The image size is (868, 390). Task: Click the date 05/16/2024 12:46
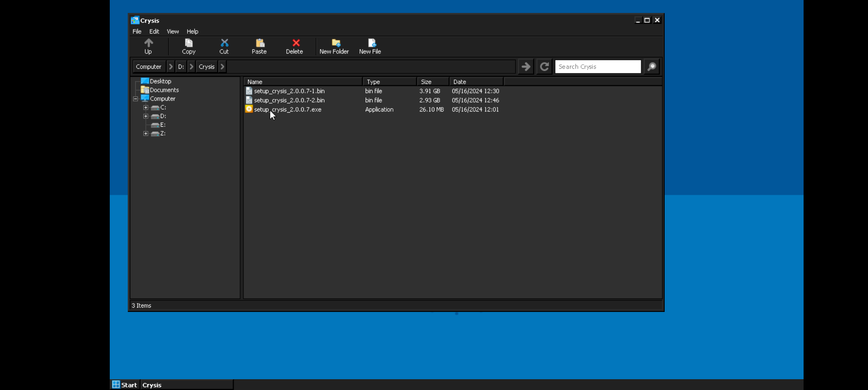(x=475, y=100)
